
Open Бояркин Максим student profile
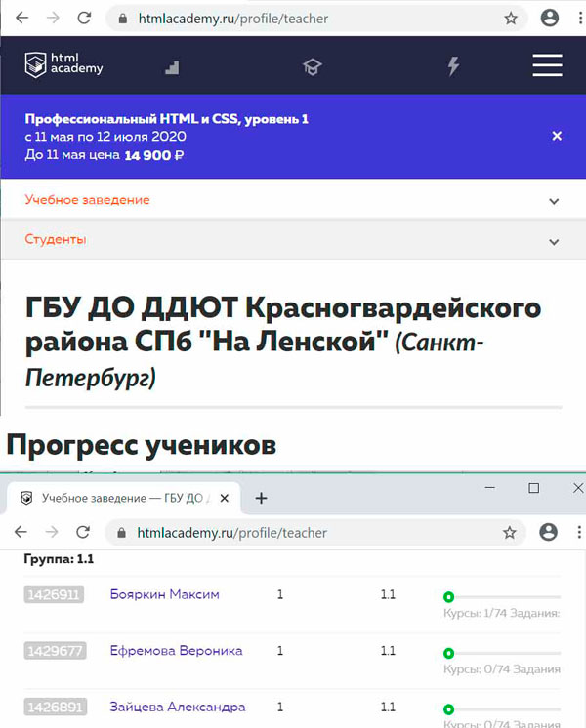click(164, 594)
